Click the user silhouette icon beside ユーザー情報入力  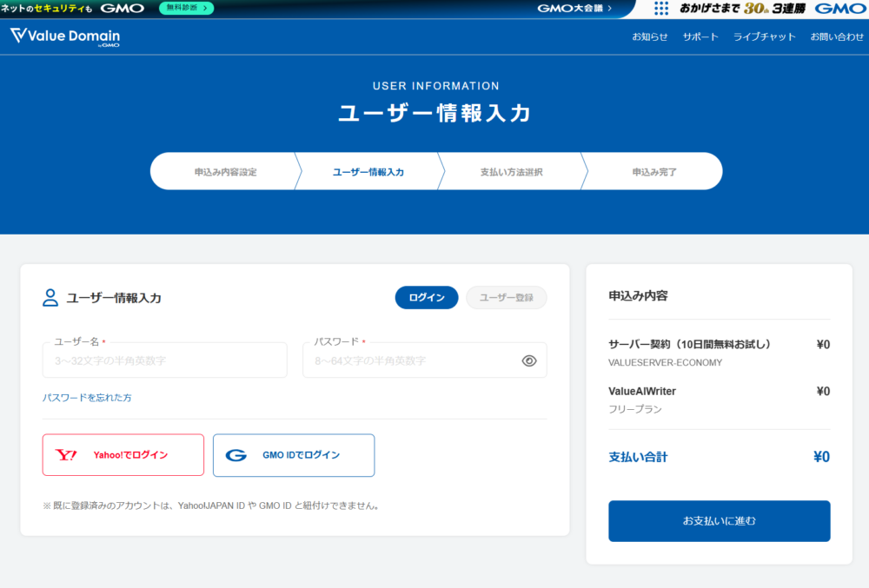coord(50,297)
